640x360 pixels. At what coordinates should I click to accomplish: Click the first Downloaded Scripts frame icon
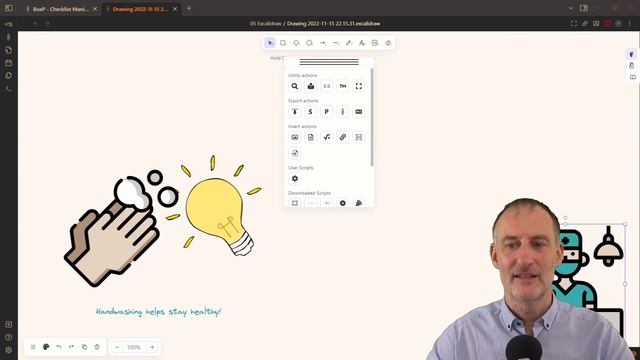295,203
